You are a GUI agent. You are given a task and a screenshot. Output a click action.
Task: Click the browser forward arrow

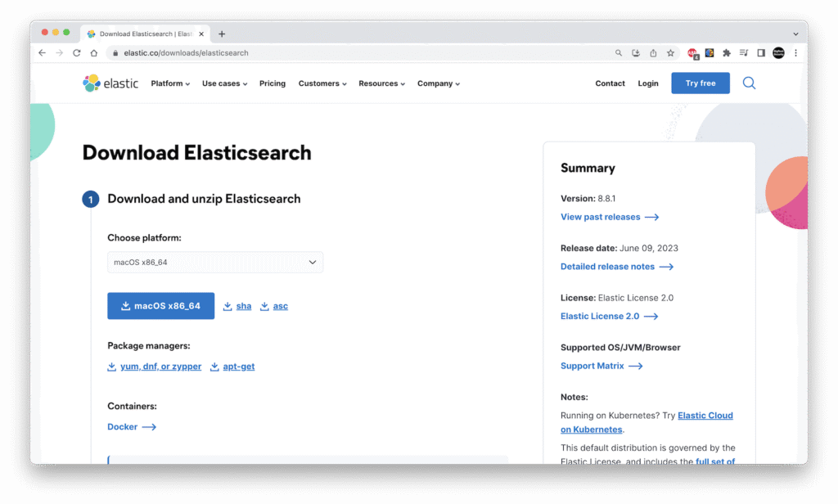(59, 53)
